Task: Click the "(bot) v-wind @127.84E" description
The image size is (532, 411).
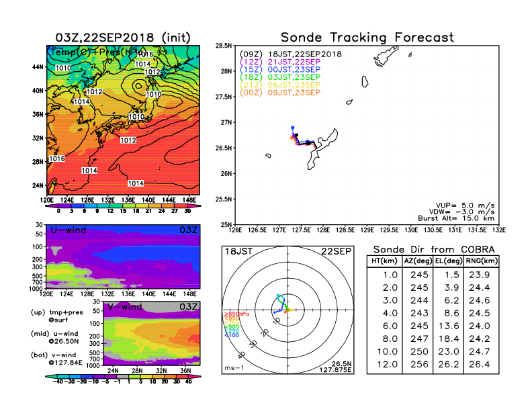Action: coord(56,359)
